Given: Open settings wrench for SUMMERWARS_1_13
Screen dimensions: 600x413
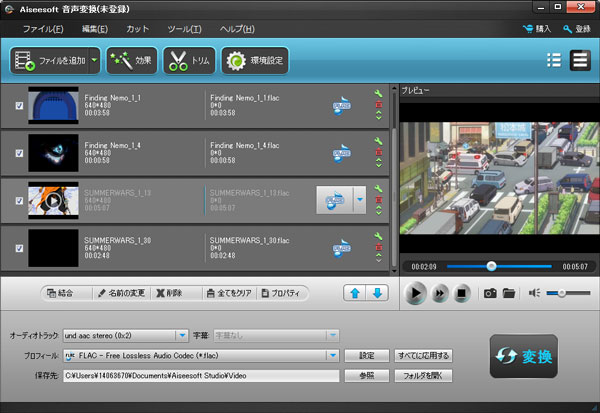Looking at the screenshot, I should 378,189.
